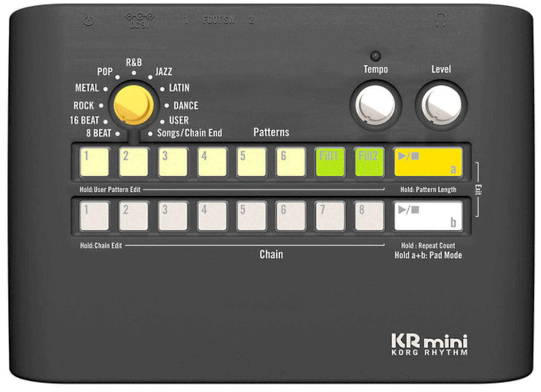The height and width of the screenshot is (392, 541).
Task: Adjust the Tempo knob
Action: [x=375, y=103]
